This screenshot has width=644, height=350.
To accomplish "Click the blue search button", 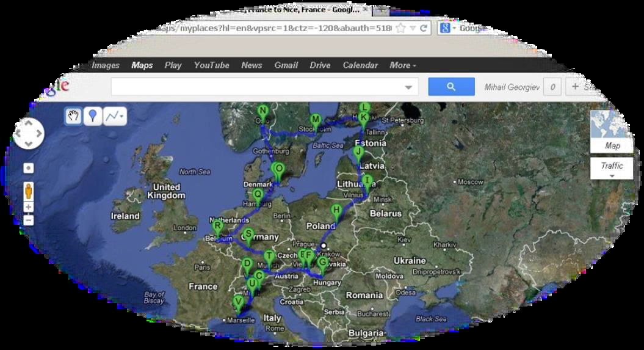I will [451, 87].
